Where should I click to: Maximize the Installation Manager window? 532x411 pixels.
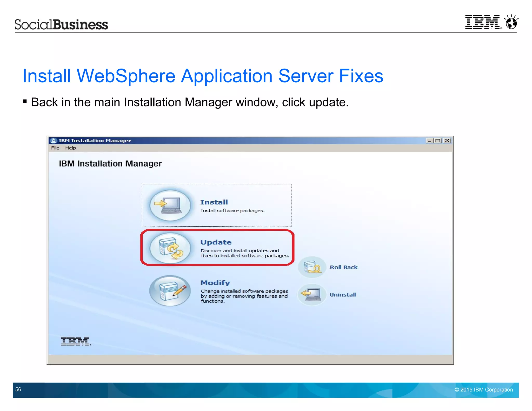[x=438, y=141]
